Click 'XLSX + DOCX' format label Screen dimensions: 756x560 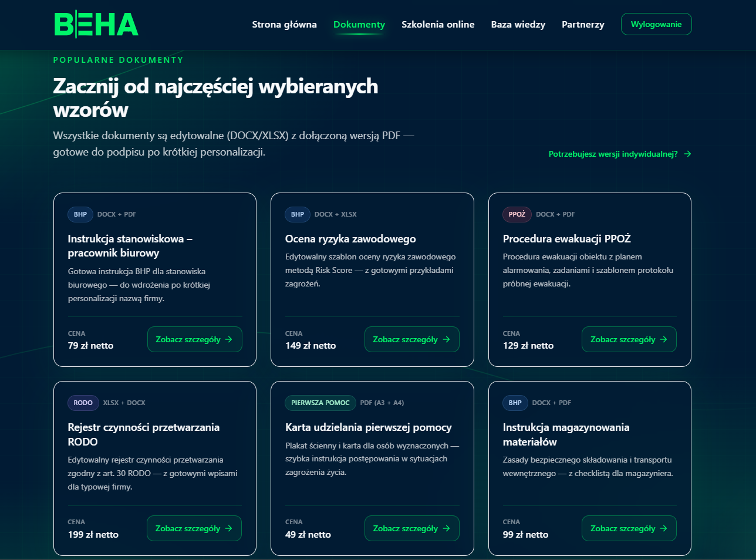point(124,403)
